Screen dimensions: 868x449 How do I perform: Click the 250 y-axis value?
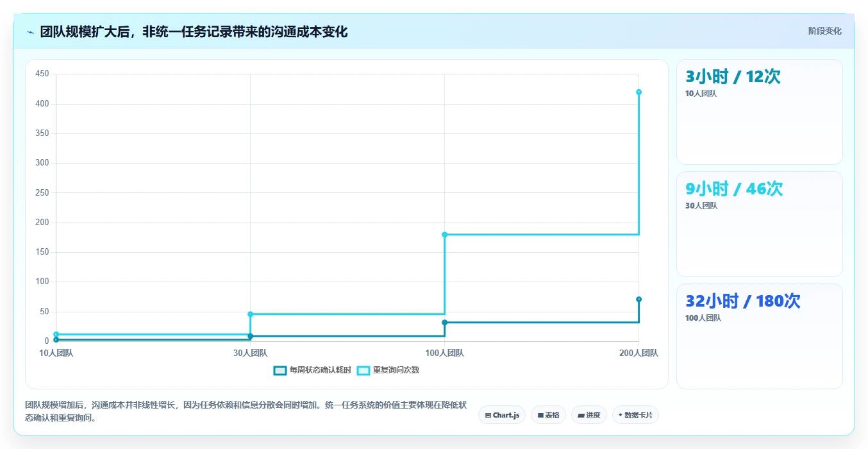42,192
